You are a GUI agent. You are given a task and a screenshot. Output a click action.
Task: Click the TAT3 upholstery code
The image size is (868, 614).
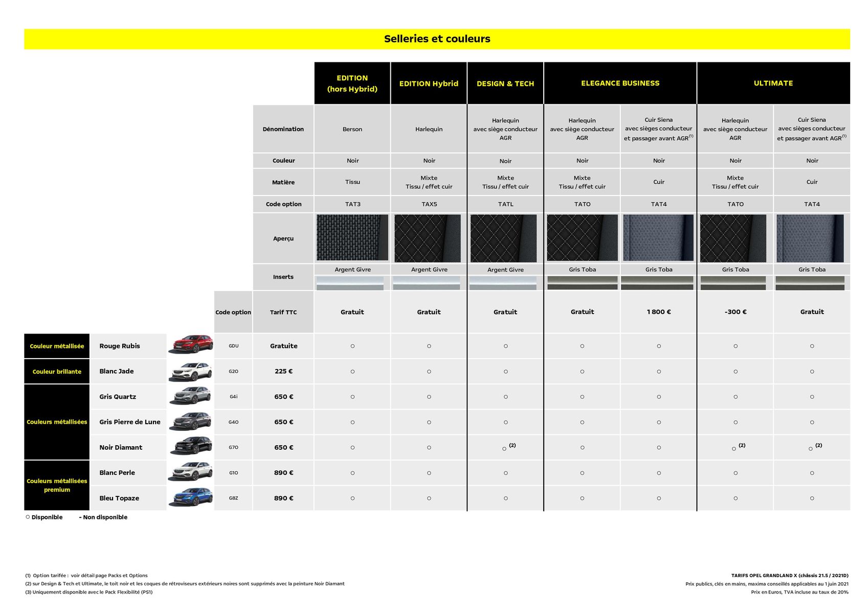353,204
